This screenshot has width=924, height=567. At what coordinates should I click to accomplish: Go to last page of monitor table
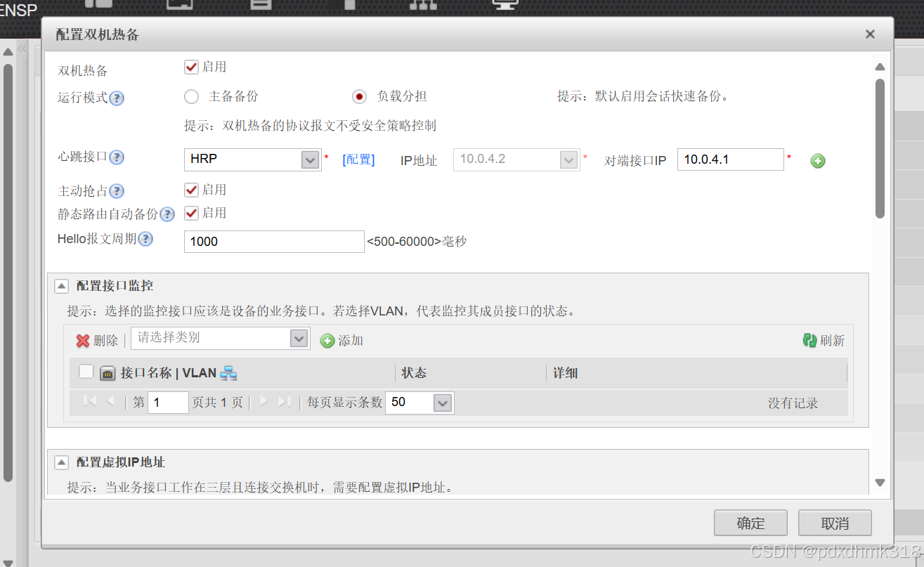coord(285,401)
